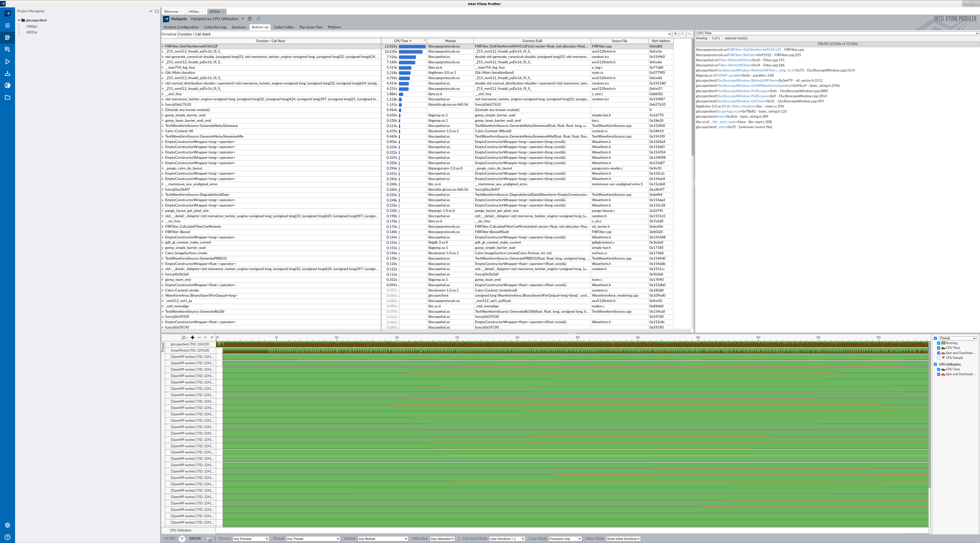This screenshot has height=543, width=980.
Task: Sort by the Module column header
Action: click(450, 41)
